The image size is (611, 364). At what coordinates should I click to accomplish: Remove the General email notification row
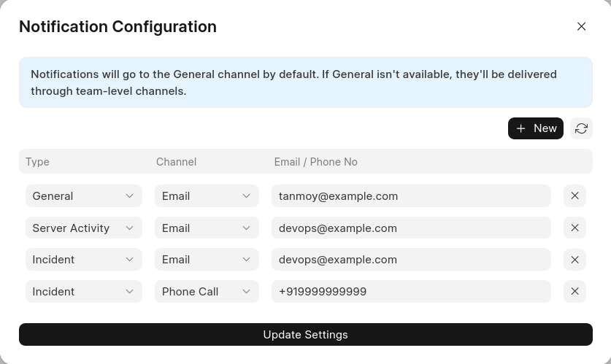575,196
